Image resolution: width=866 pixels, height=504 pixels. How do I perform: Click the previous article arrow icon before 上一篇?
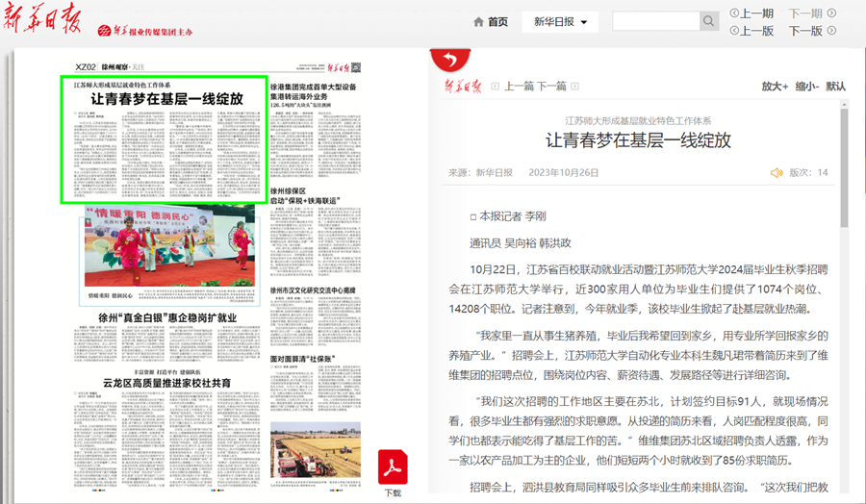coord(496,87)
